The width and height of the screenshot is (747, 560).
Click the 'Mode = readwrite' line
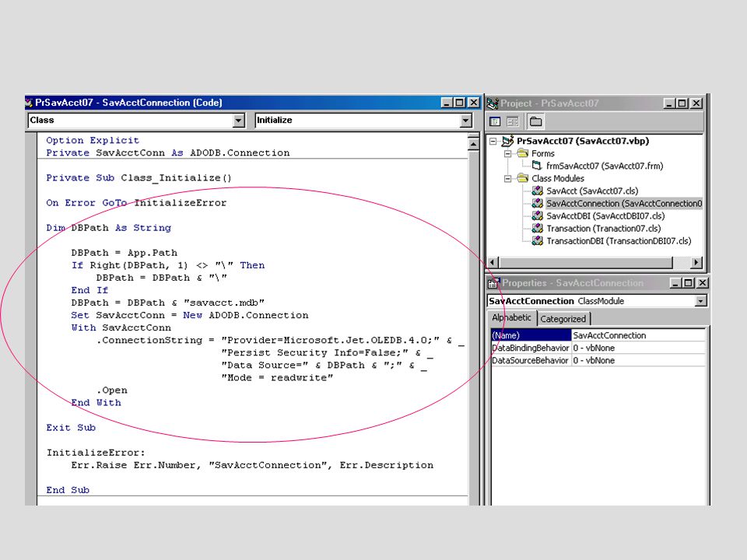tap(277, 378)
